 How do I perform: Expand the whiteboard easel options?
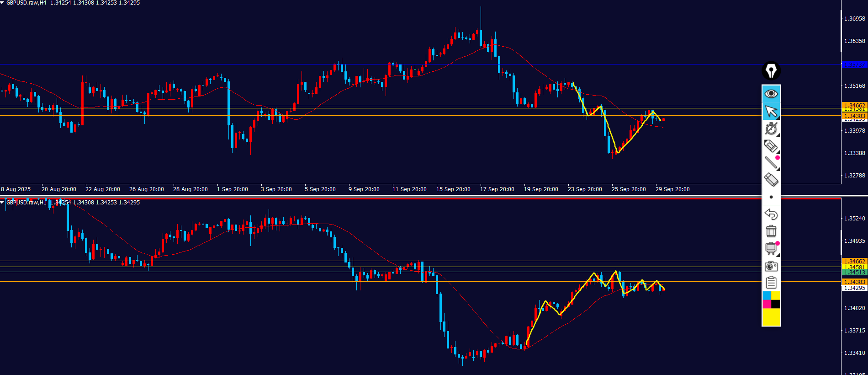[x=771, y=248]
